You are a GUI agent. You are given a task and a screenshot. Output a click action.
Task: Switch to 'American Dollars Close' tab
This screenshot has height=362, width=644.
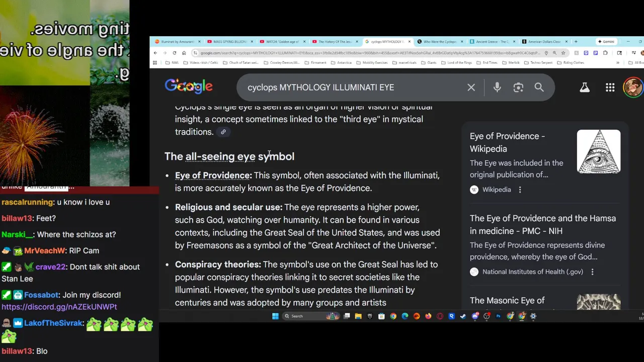tap(544, 42)
